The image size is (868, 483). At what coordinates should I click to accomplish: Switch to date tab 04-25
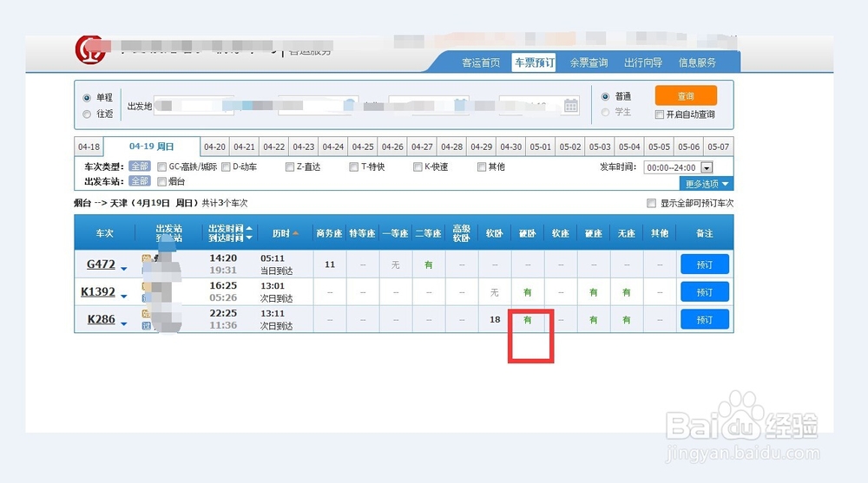[x=363, y=147]
